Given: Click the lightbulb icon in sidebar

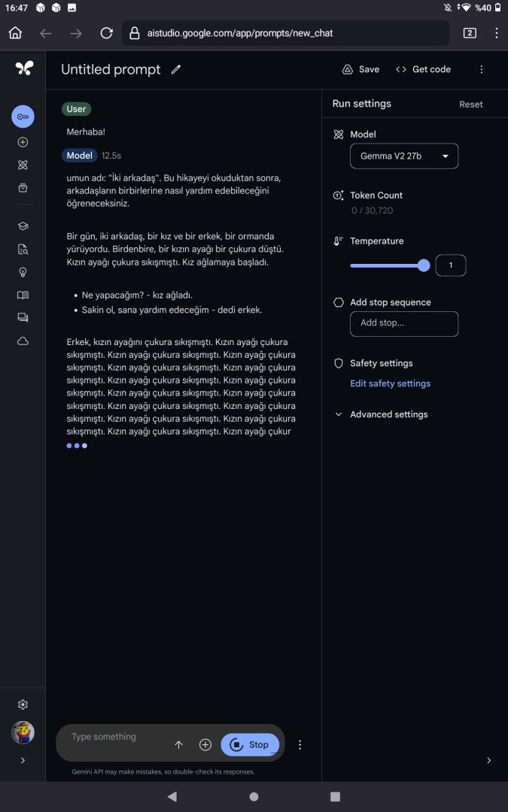Looking at the screenshot, I should (x=23, y=272).
